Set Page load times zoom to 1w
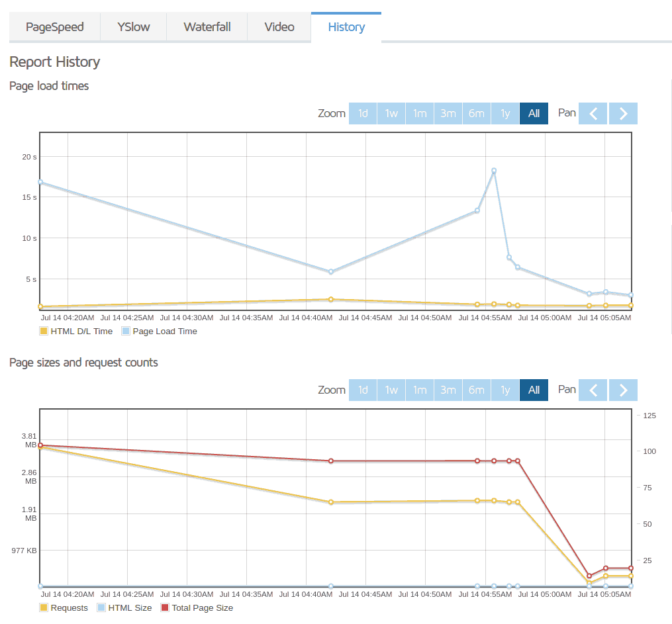672x624 pixels. coord(391,114)
